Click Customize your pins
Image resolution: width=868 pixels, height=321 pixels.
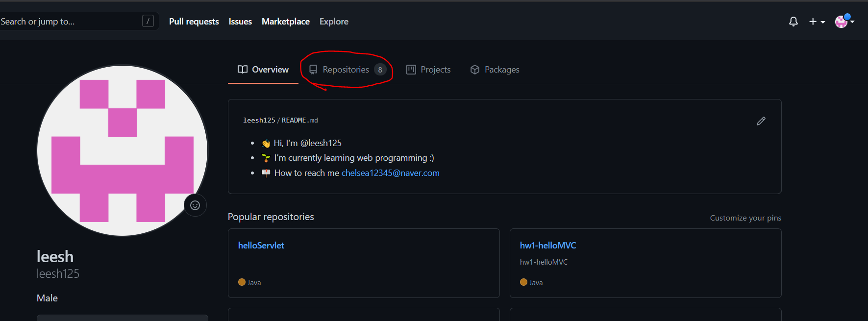pos(745,218)
